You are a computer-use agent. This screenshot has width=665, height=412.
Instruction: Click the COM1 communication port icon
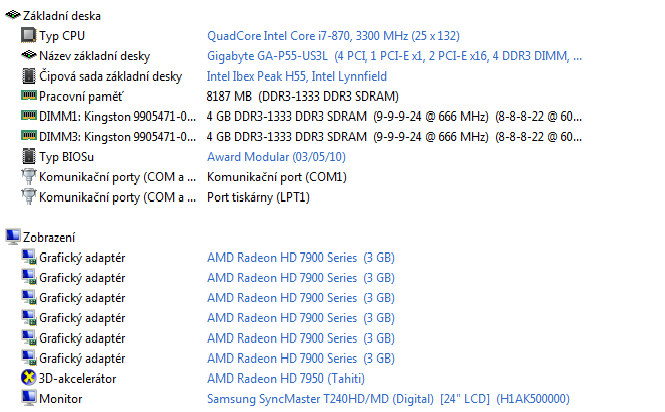pos(28,177)
